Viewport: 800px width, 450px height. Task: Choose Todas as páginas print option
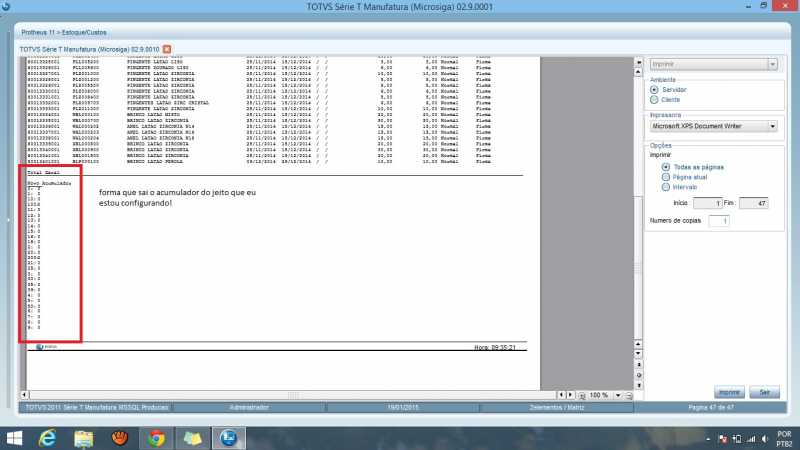[666, 167]
